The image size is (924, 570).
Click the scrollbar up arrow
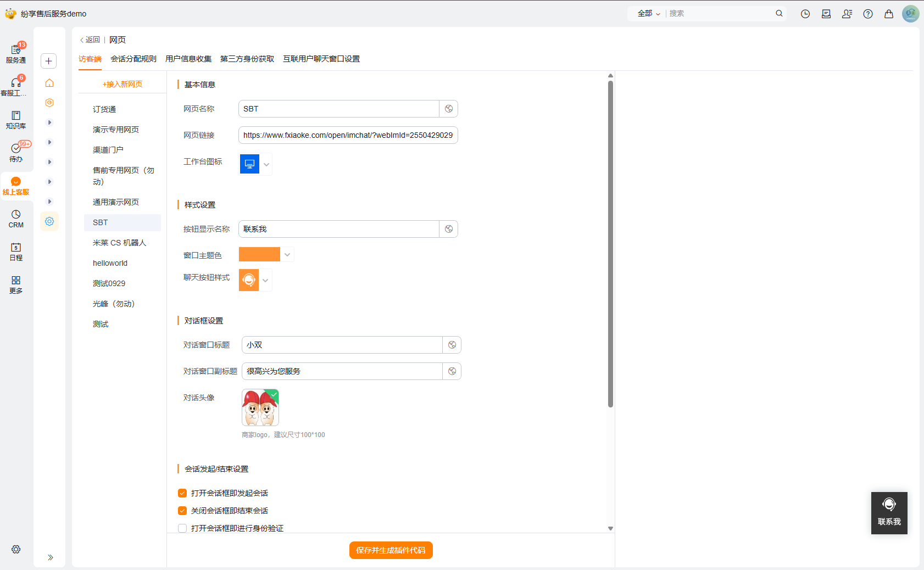tap(610, 76)
